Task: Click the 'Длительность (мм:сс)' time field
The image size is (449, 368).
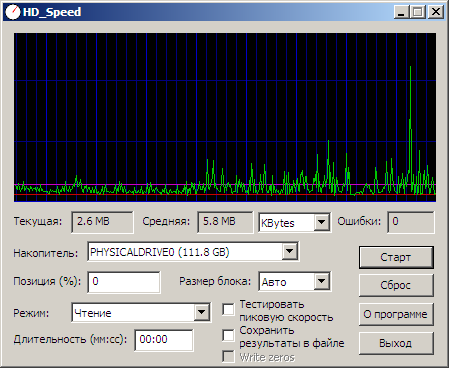Action: pyautogui.click(x=164, y=340)
